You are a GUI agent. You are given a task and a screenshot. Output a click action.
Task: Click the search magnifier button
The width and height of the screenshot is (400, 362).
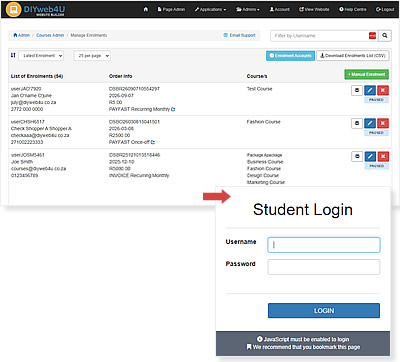(385, 36)
